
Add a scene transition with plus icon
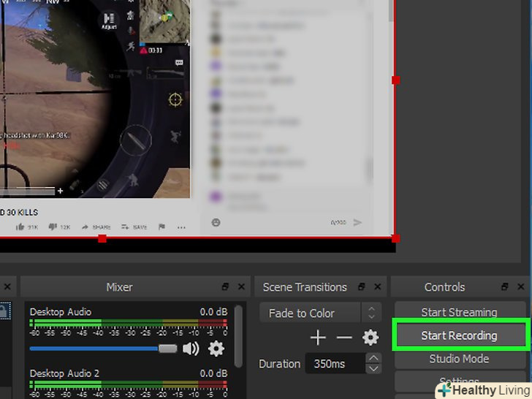click(x=318, y=338)
